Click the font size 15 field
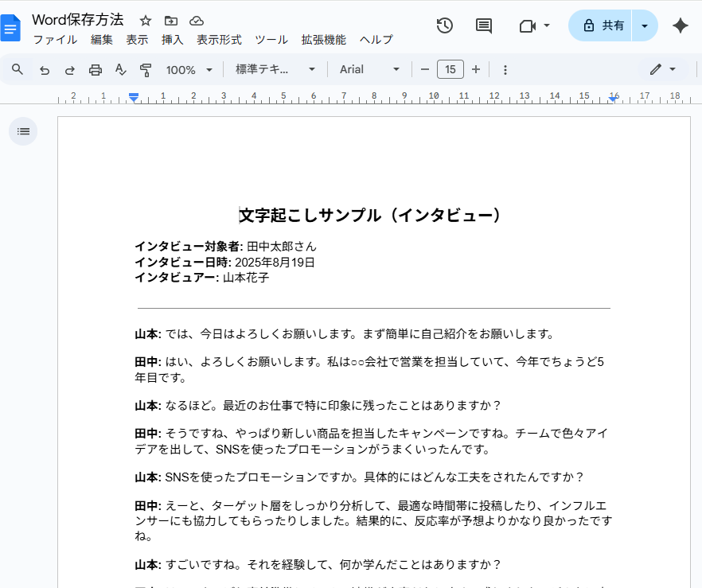This screenshot has width=702, height=588. tap(450, 69)
